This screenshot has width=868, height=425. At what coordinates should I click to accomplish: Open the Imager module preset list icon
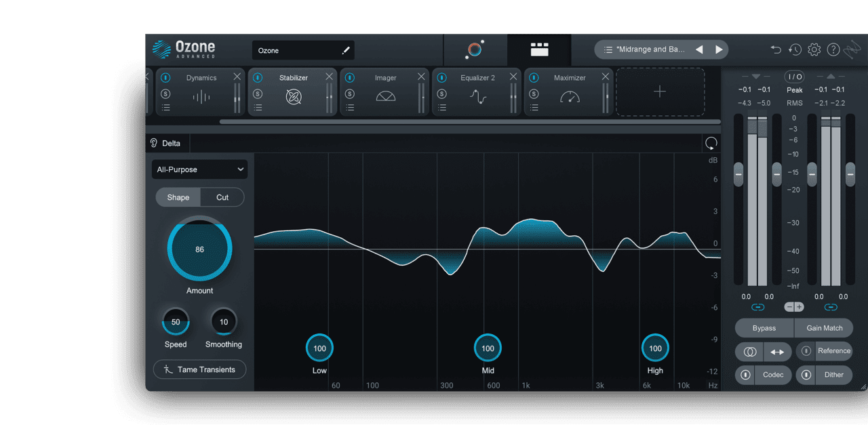(350, 107)
